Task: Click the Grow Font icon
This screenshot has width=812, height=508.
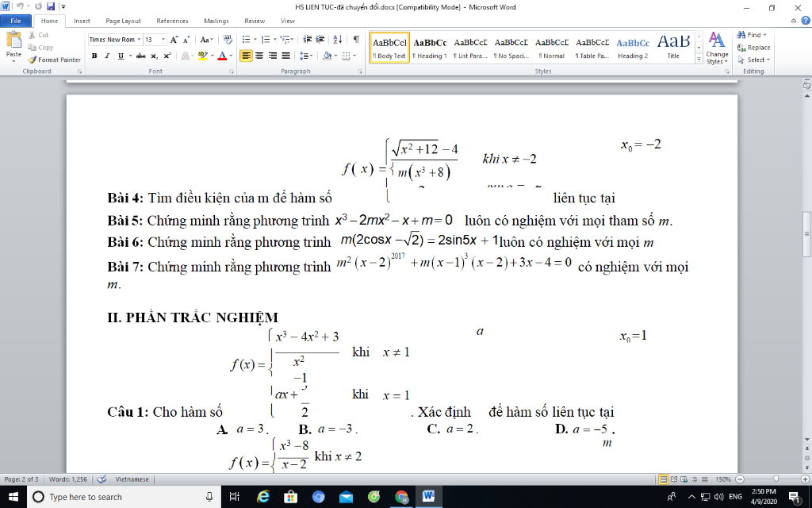Action: click(x=174, y=40)
